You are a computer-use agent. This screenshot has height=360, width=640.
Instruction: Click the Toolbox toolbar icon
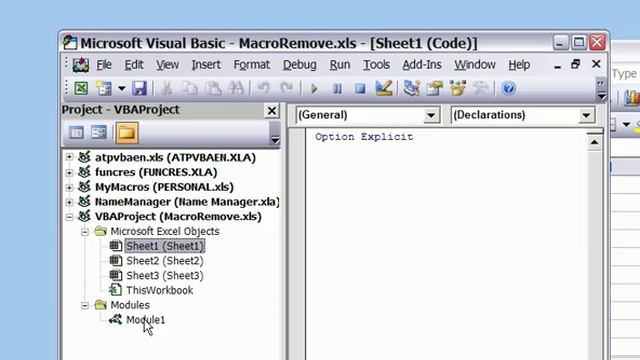click(x=480, y=88)
